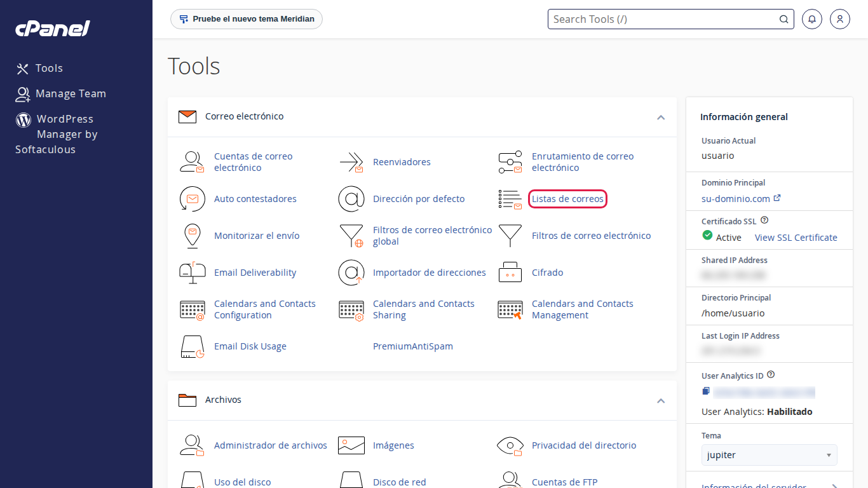The width and height of the screenshot is (868, 488).
Task: Open the Email Deliverability link
Action: click(x=255, y=273)
